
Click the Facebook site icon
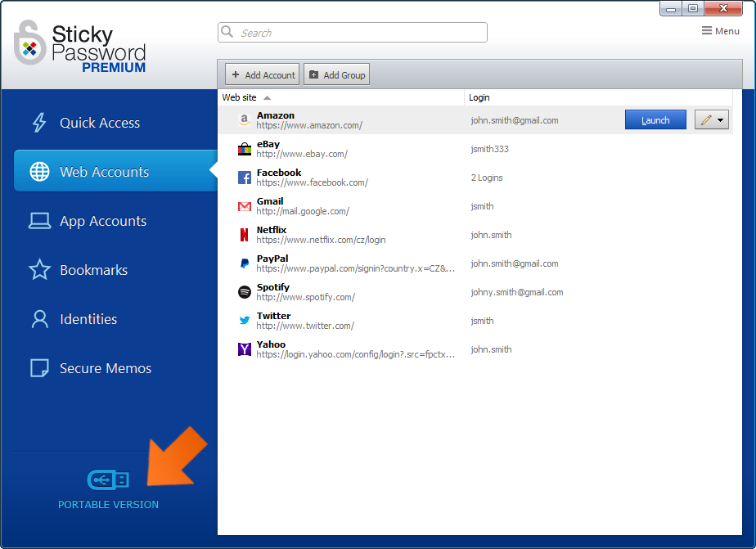245,178
